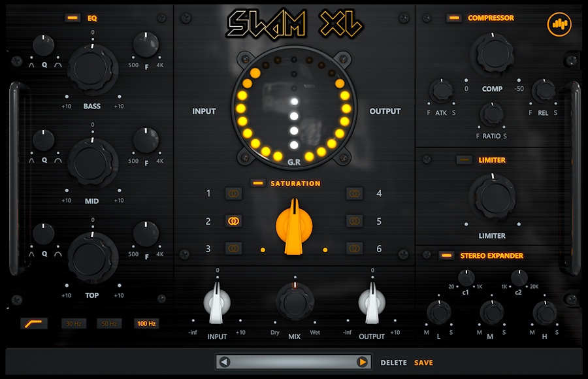Click the circular G.R level meter

[x=294, y=109]
